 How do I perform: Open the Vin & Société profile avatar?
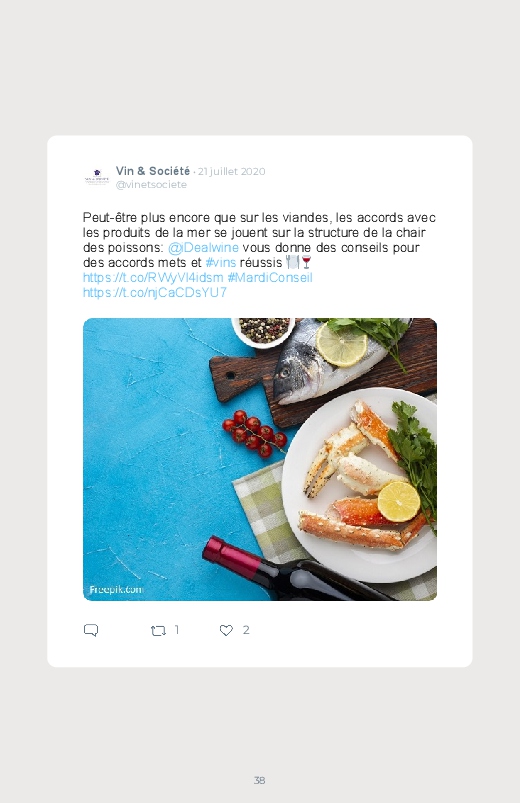pyautogui.click(x=97, y=177)
